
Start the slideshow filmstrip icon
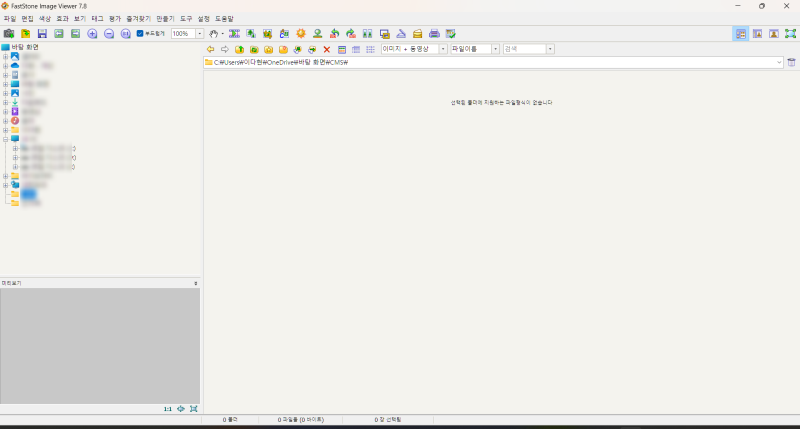[x=234, y=34]
